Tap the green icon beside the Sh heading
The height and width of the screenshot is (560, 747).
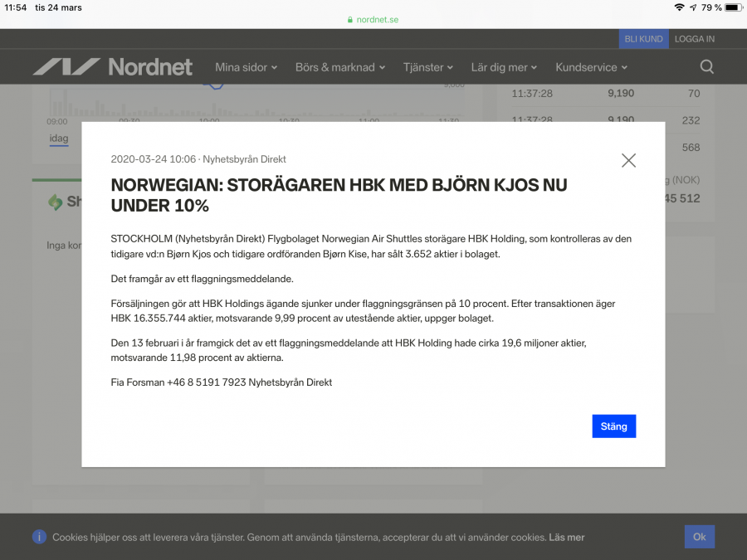point(56,202)
